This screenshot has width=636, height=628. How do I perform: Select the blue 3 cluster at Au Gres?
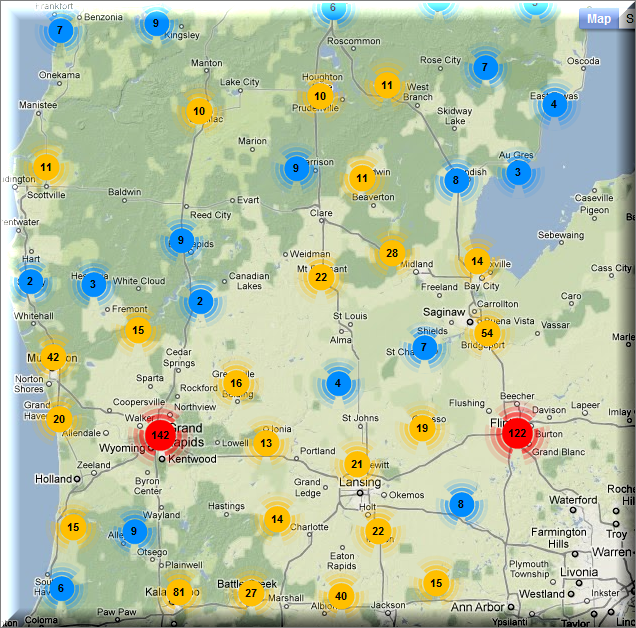[x=518, y=172]
